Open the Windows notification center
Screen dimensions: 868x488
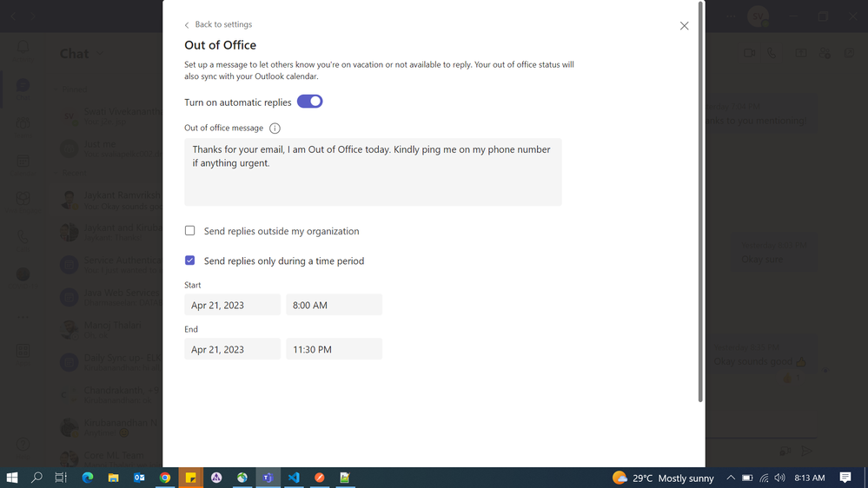pyautogui.click(x=845, y=478)
